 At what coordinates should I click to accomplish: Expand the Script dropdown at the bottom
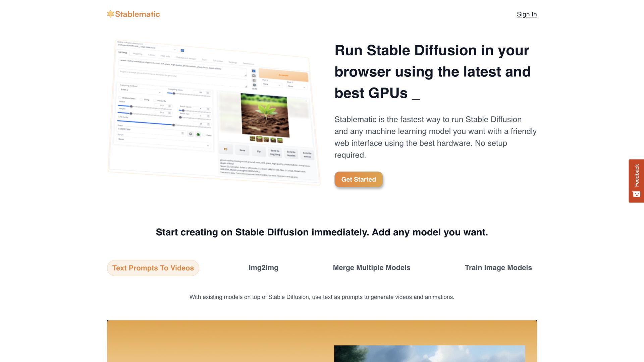point(208,145)
